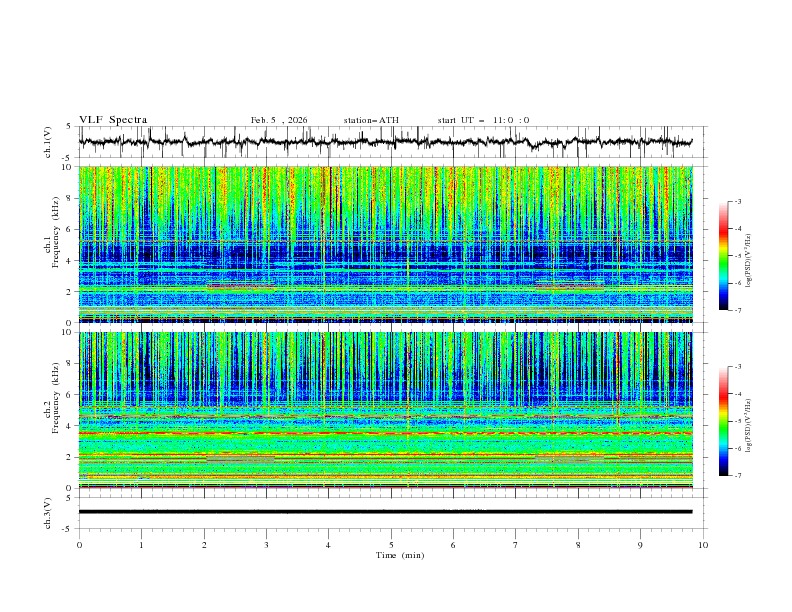Screen dimensions: 792x612
Task: Click the time axis tick label '1'
Action: point(141,545)
